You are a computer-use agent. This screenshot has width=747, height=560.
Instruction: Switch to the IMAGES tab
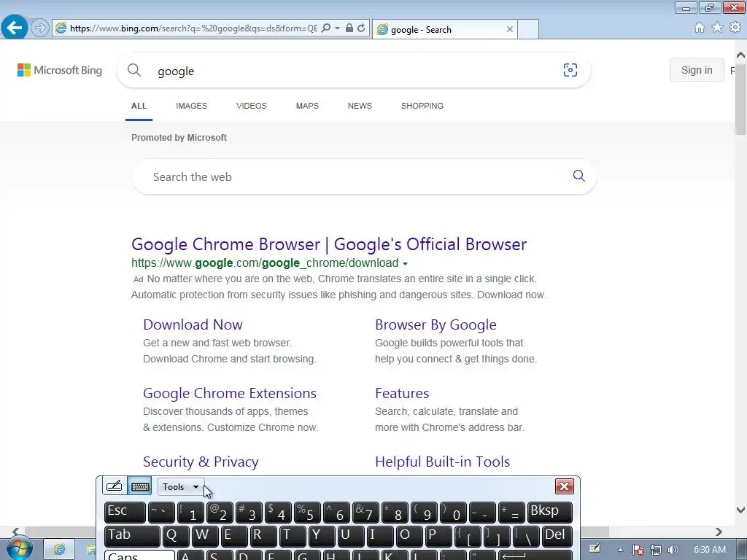pyautogui.click(x=192, y=106)
